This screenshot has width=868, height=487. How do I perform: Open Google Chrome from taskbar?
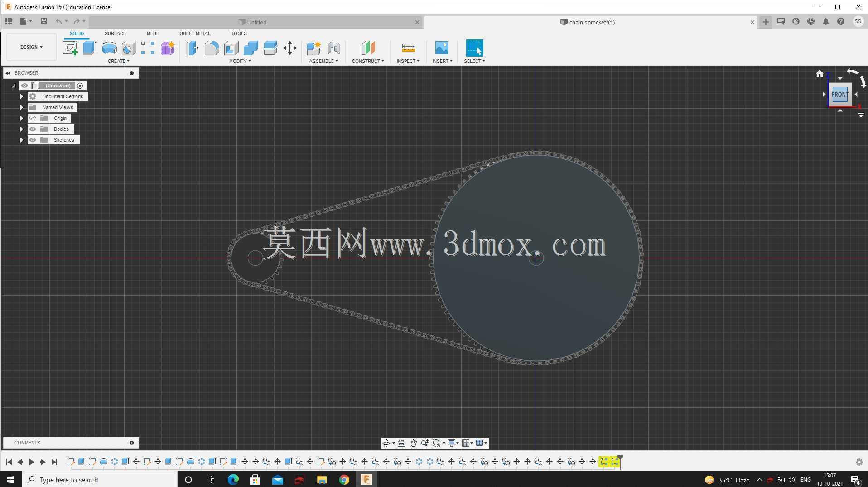click(344, 480)
